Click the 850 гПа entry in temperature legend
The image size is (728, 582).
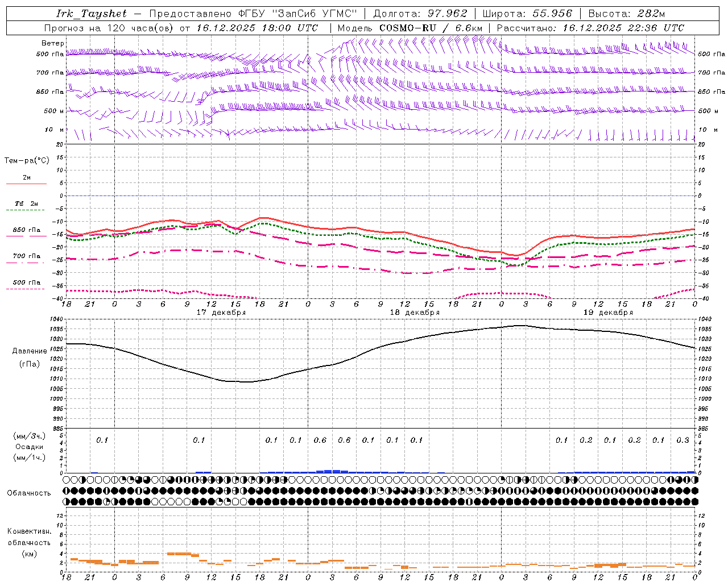coord(27,230)
